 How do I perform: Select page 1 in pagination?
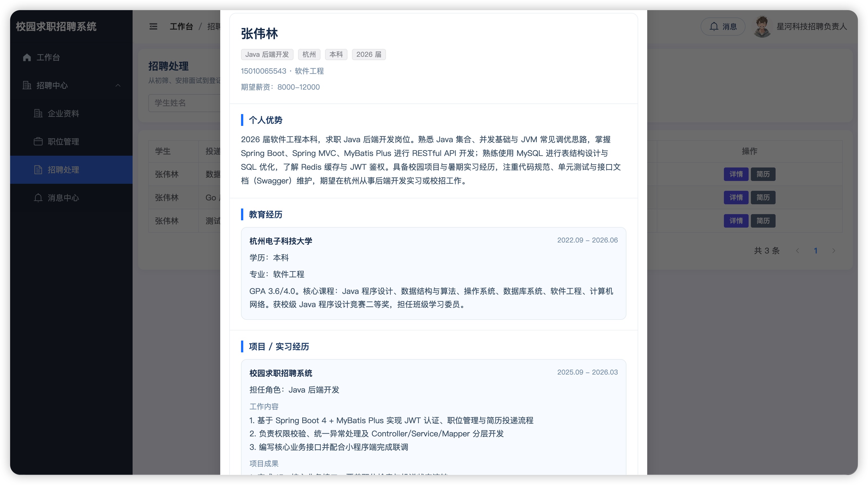816,251
